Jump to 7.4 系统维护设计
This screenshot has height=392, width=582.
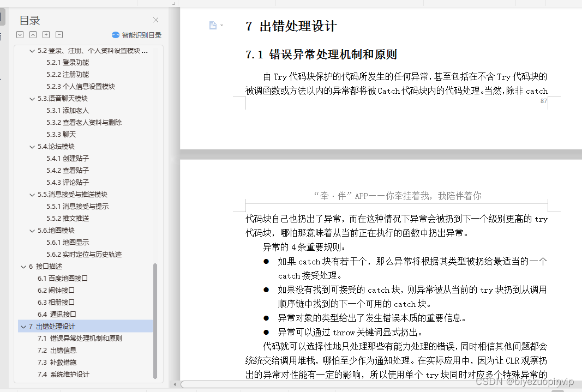click(63, 374)
